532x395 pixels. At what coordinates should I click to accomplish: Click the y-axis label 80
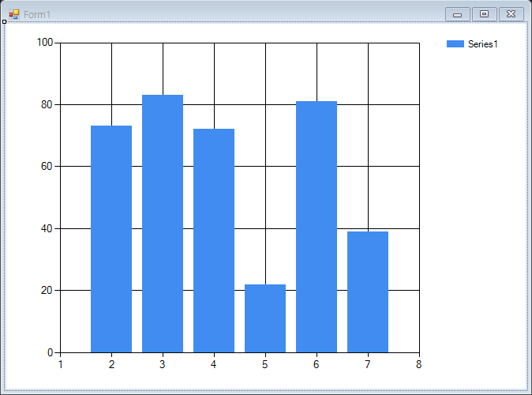tap(47, 104)
